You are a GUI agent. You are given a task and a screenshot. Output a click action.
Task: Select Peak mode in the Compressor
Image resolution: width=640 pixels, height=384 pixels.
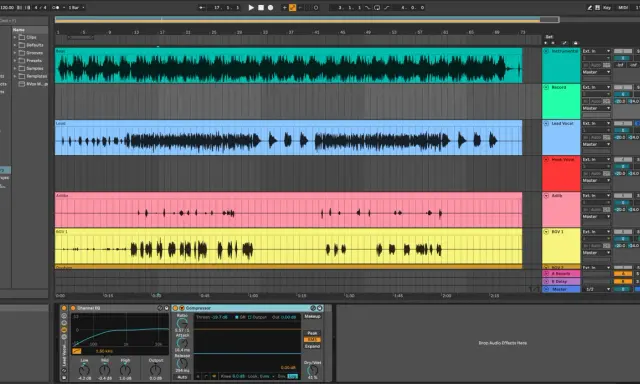coord(312,333)
